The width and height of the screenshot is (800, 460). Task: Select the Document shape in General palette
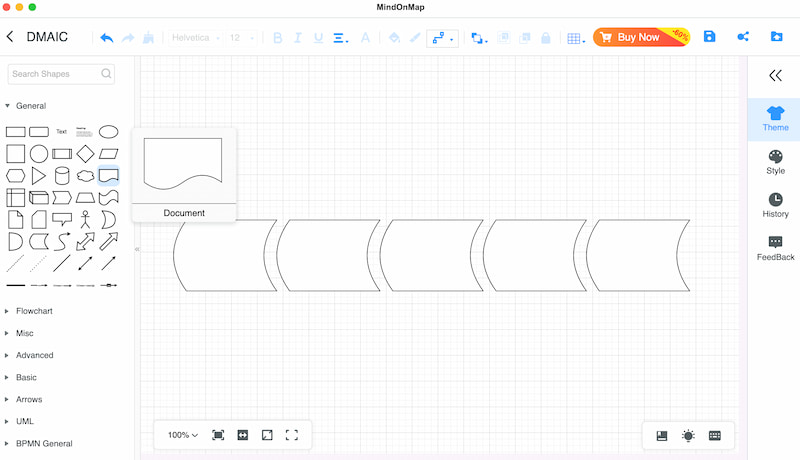tap(109, 176)
